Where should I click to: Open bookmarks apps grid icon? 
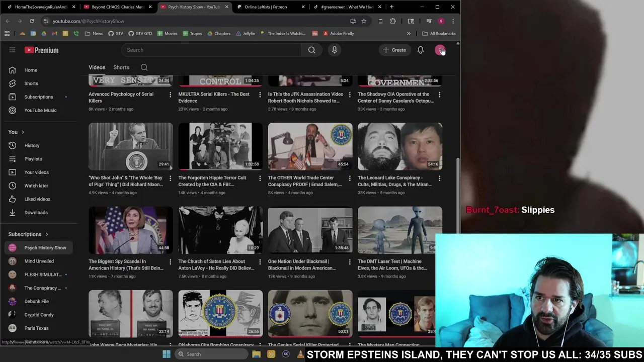coord(7,34)
